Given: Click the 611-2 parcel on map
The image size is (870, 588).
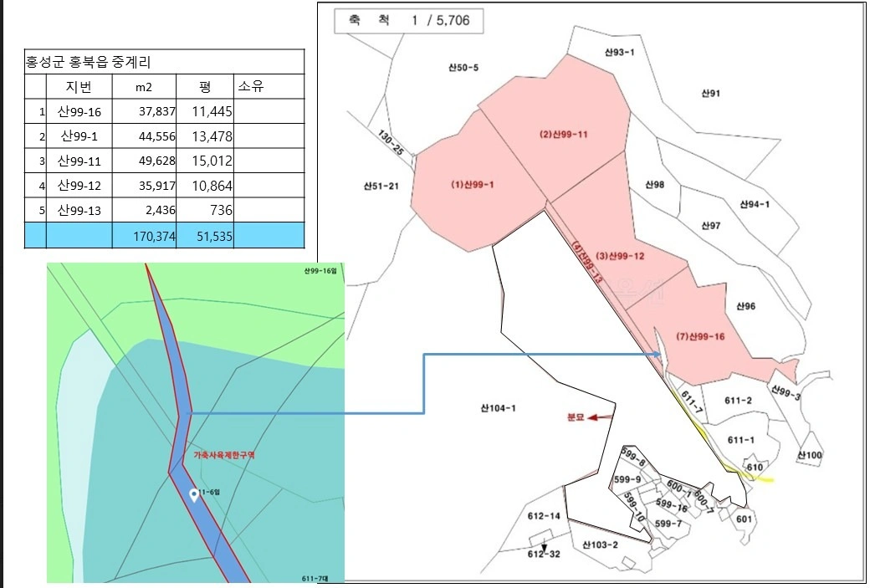Looking at the screenshot, I should 738,401.
